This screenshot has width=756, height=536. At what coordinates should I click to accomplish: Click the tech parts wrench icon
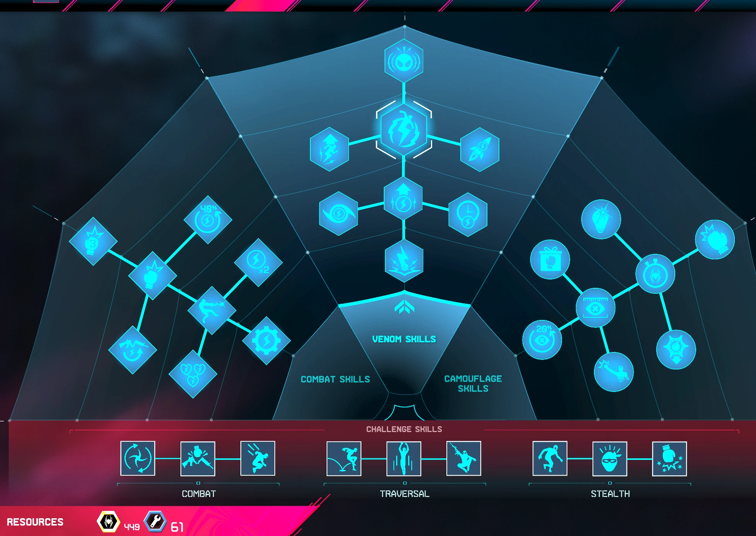155,521
